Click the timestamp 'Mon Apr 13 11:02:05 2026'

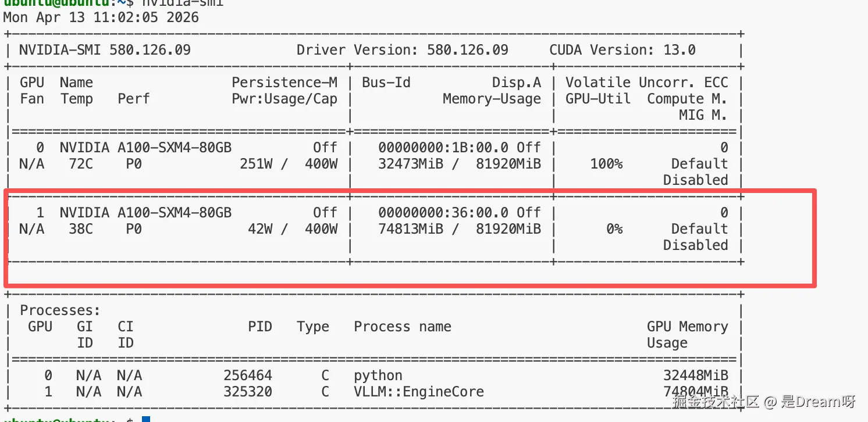[x=101, y=17]
